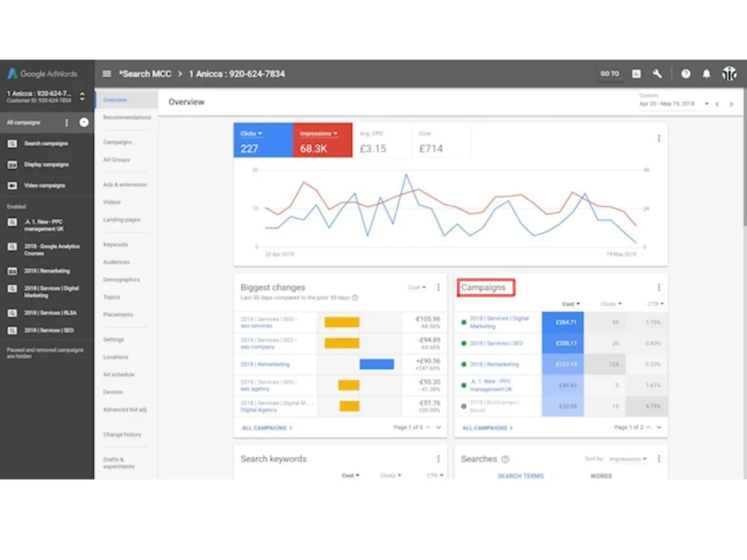Open seo services keyword link

click(256, 326)
